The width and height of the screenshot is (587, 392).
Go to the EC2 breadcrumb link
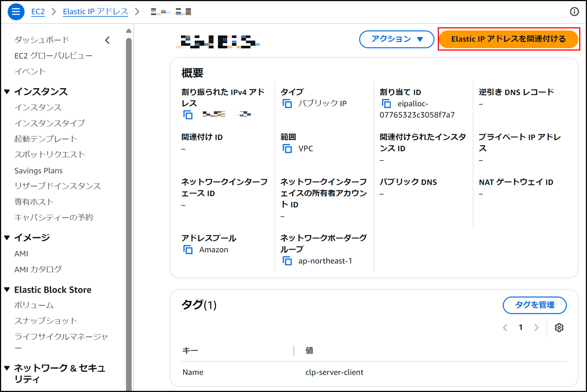click(38, 12)
